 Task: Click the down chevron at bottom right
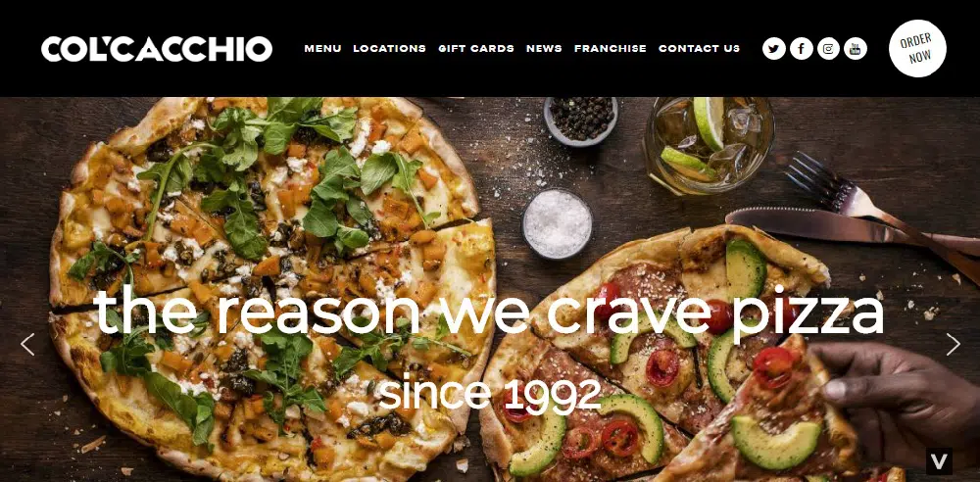tap(939, 461)
